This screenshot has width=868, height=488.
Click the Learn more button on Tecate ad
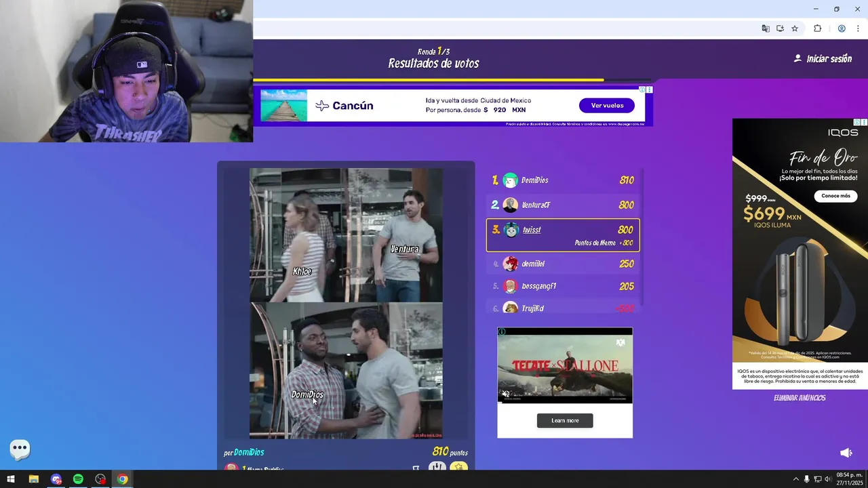point(565,421)
